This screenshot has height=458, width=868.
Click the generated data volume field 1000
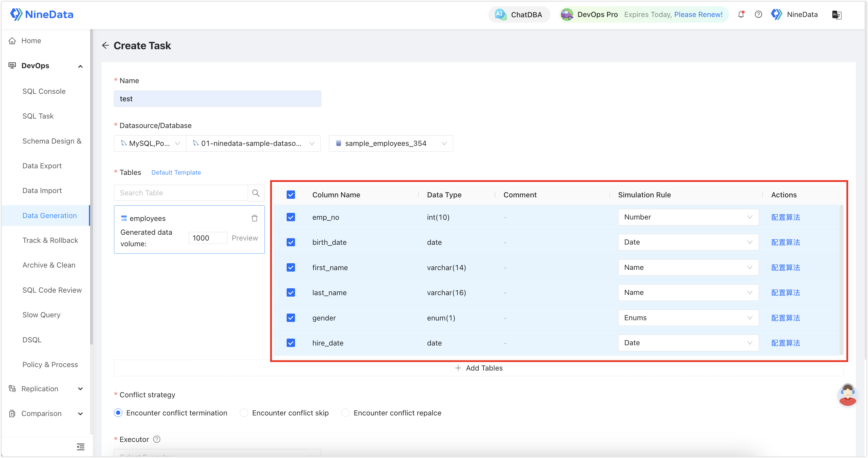(x=208, y=238)
